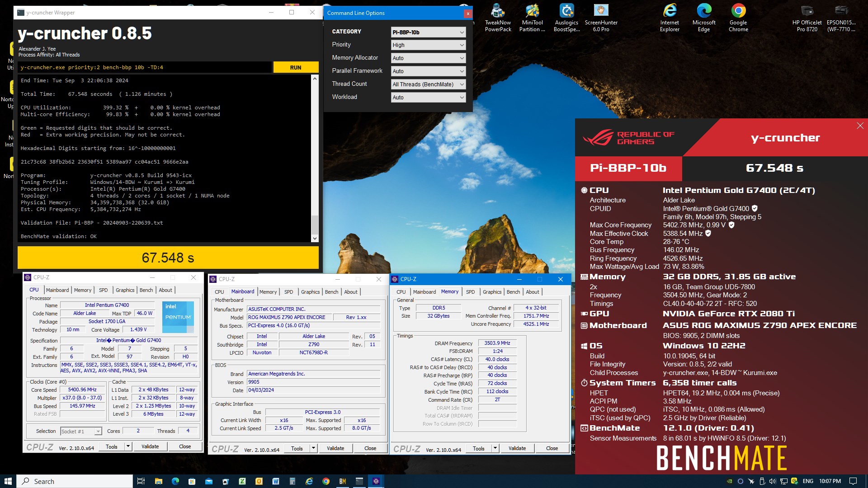Viewport: 868px width, 488px height.
Task: Open CPU tab in the Memory CPU-Z window
Action: coord(401,292)
